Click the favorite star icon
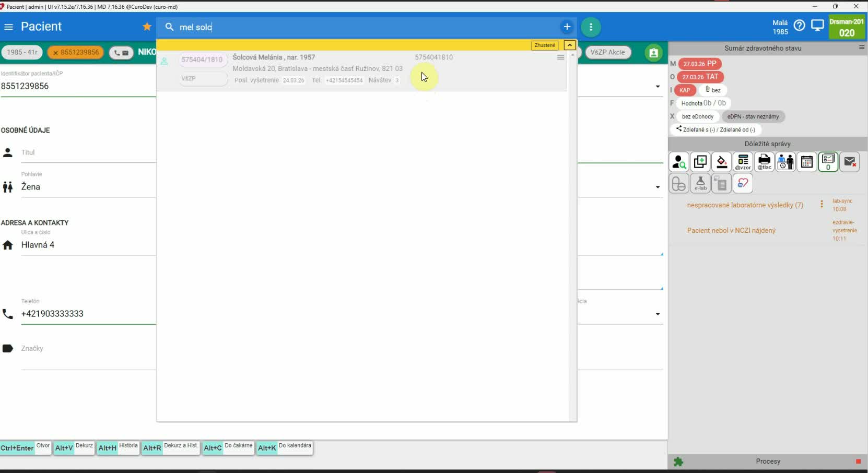 pyautogui.click(x=147, y=27)
